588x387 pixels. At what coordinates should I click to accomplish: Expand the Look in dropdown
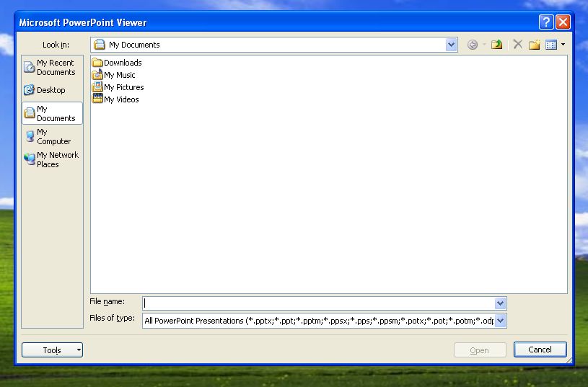[452, 45]
